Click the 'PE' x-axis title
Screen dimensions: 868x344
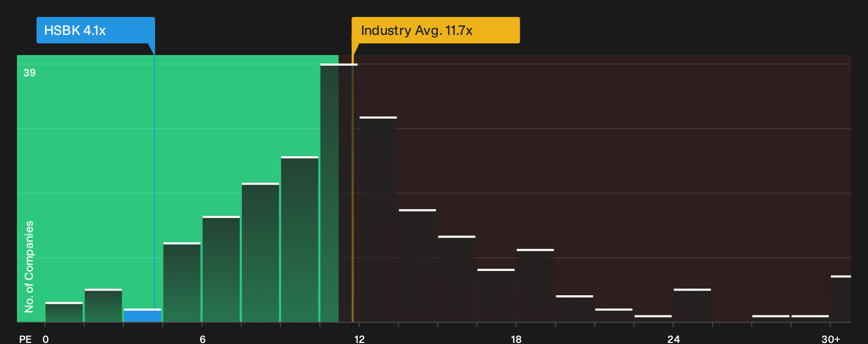click(25, 339)
